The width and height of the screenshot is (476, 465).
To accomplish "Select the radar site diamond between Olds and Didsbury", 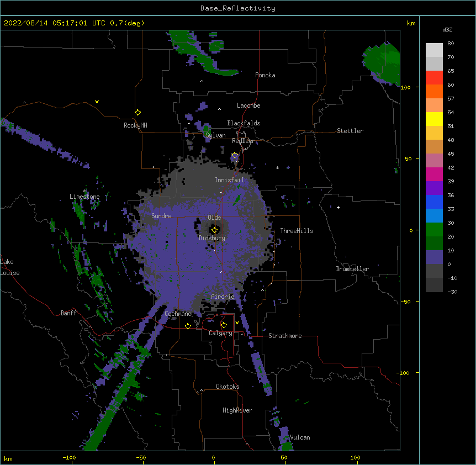I will tap(214, 230).
